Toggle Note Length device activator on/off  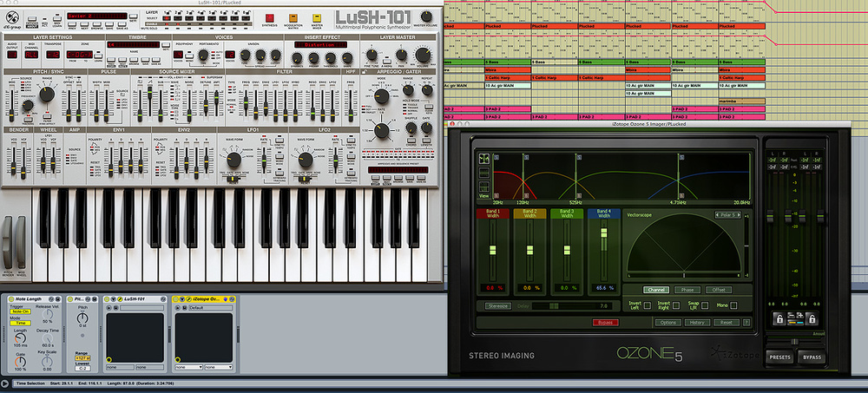pyautogui.click(x=11, y=299)
